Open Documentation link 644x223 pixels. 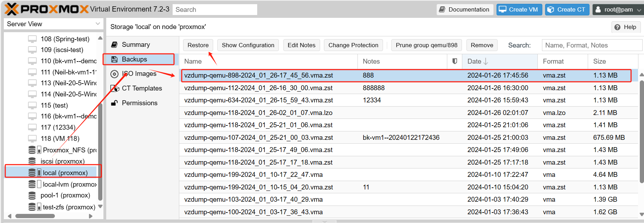point(465,9)
